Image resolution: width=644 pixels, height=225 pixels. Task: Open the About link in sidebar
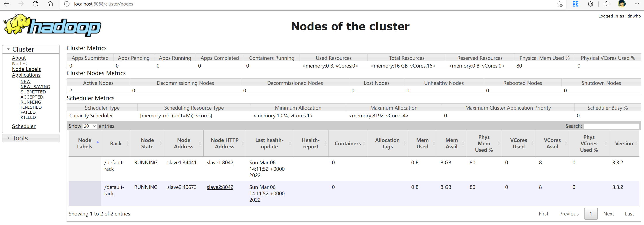[19, 58]
